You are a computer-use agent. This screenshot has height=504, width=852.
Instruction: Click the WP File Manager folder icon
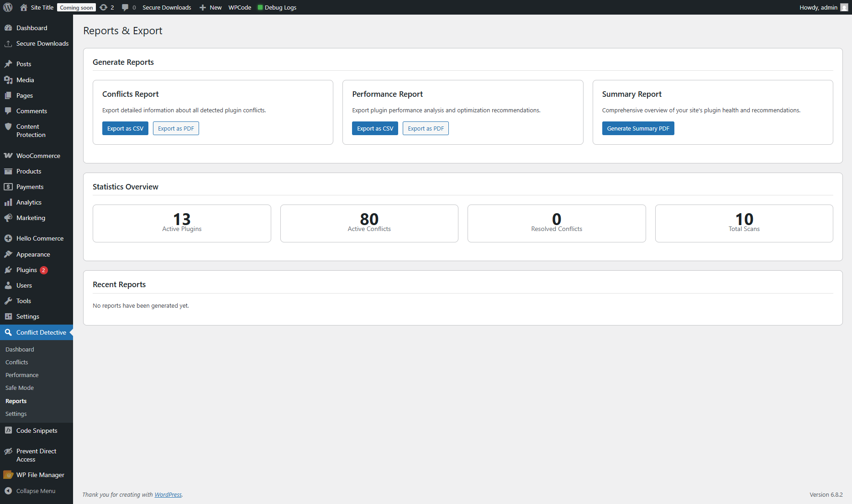[8, 475]
